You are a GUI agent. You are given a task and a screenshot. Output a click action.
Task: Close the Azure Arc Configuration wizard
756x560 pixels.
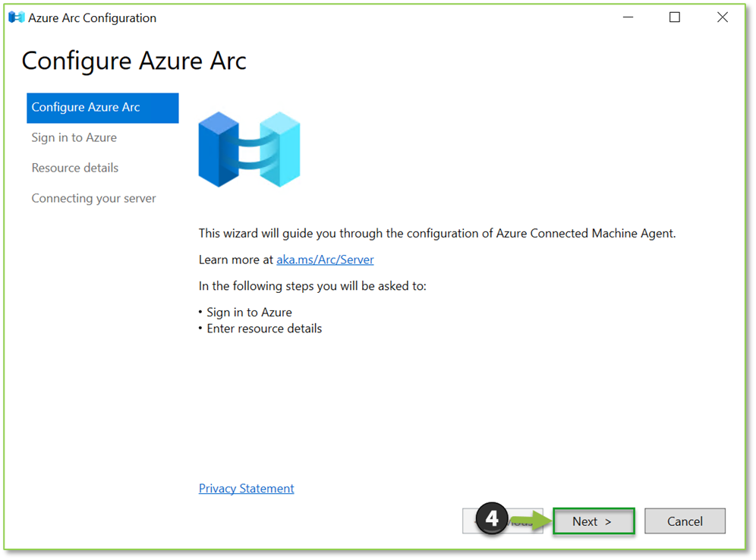722,17
